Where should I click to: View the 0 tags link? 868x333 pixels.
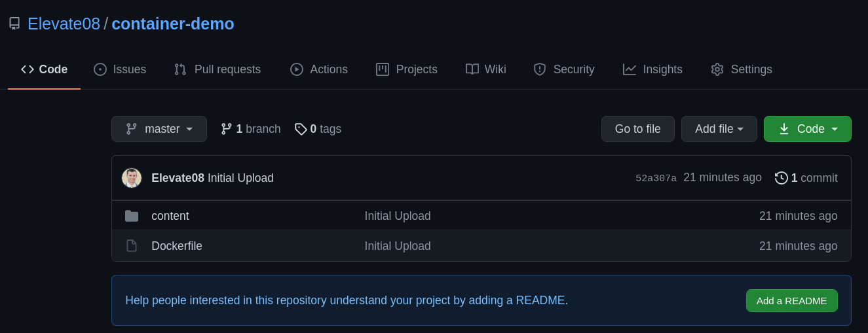click(318, 129)
